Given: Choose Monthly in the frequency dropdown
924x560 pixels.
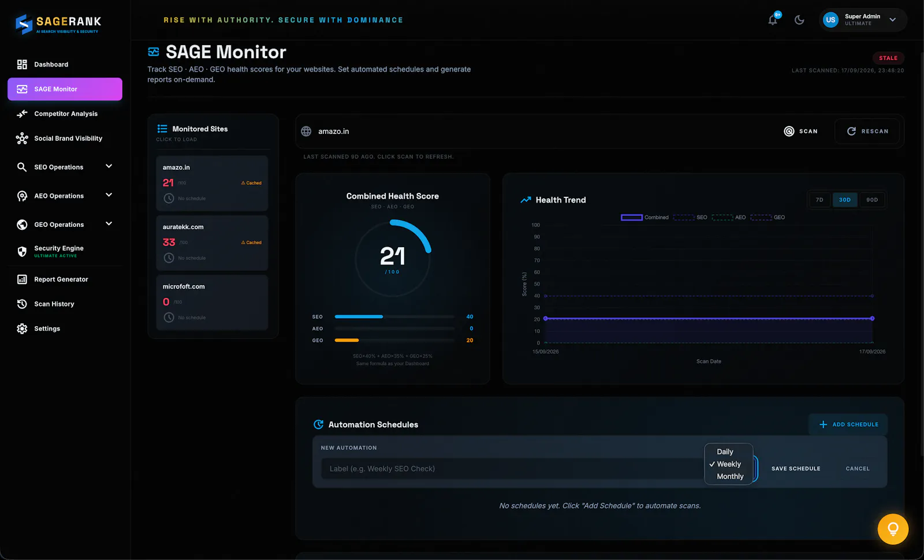Looking at the screenshot, I should pyautogui.click(x=730, y=476).
